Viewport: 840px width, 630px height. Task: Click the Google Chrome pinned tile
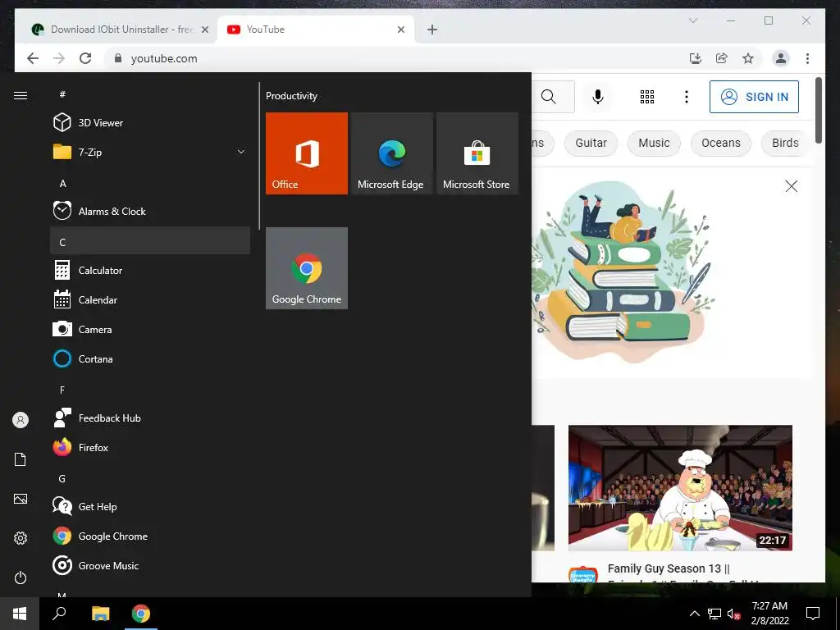tap(307, 268)
